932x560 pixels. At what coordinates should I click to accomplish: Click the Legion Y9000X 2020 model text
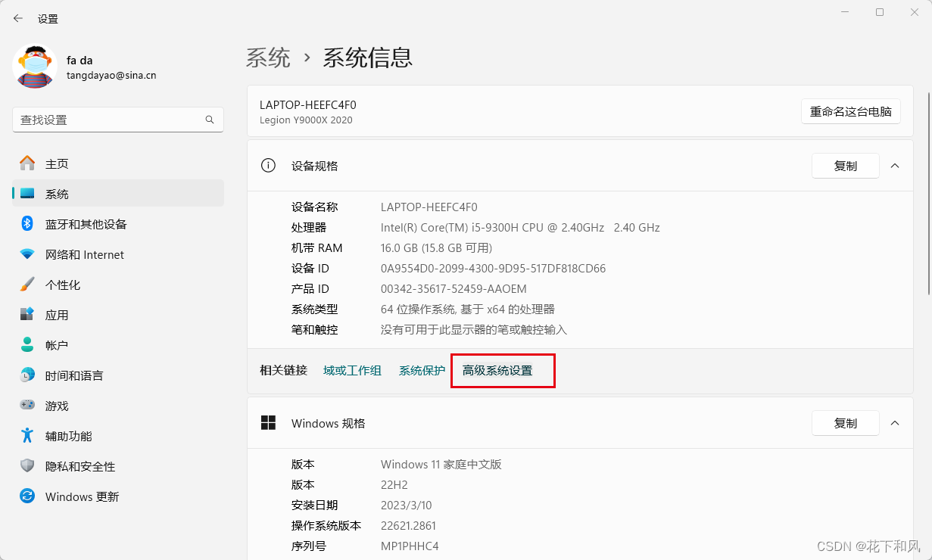pos(306,120)
